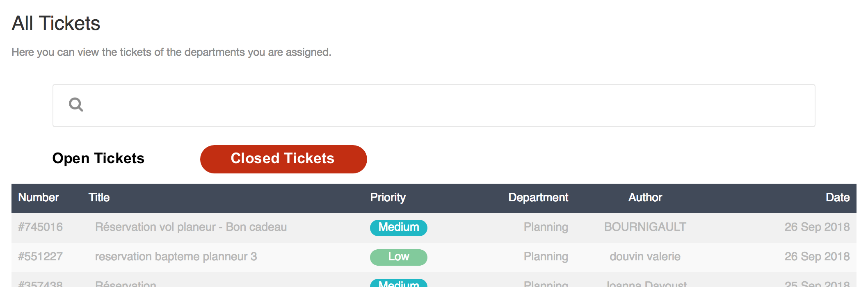Open ticket #551227 reservation bapteme planneur 3
868x287 pixels.
[x=176, y=256]
